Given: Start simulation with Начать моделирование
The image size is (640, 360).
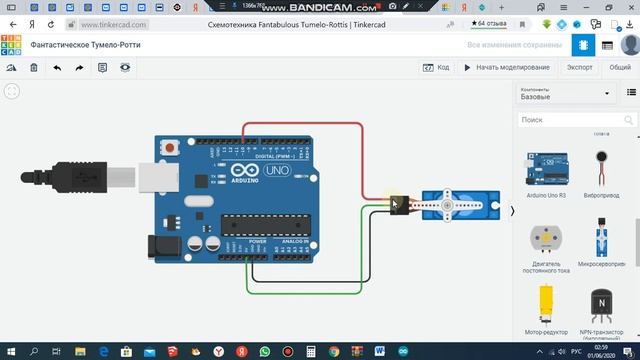Looking at the screenshot, I should click(507, 67).
